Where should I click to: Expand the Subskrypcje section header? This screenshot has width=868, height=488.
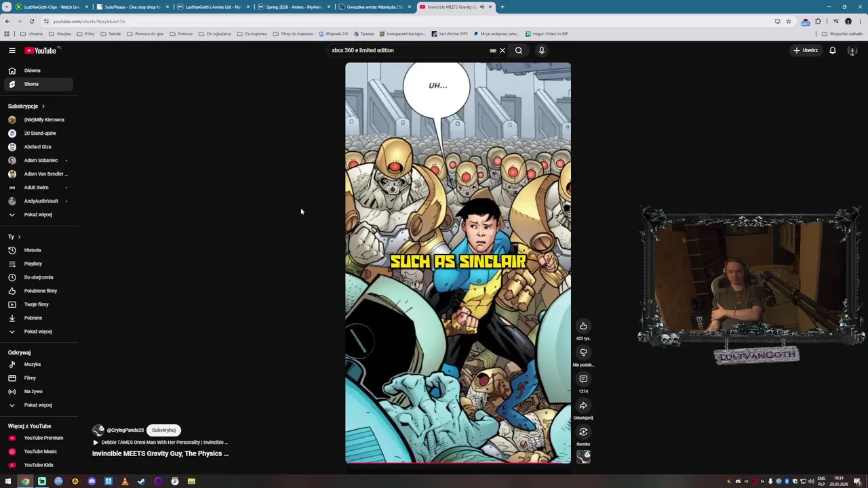coord(26,106)
